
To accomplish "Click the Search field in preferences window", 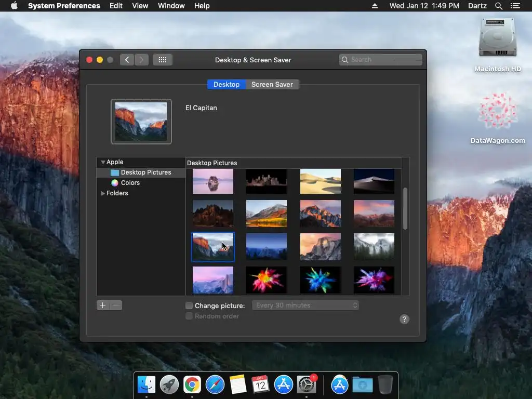I will click(x=381, y=60).
